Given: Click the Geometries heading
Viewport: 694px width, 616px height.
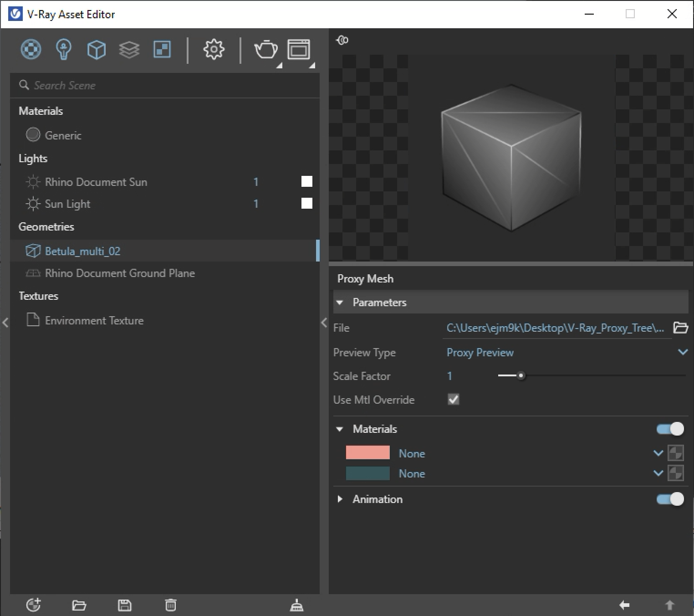Looking at the screenshot, I should click(46, 226).
